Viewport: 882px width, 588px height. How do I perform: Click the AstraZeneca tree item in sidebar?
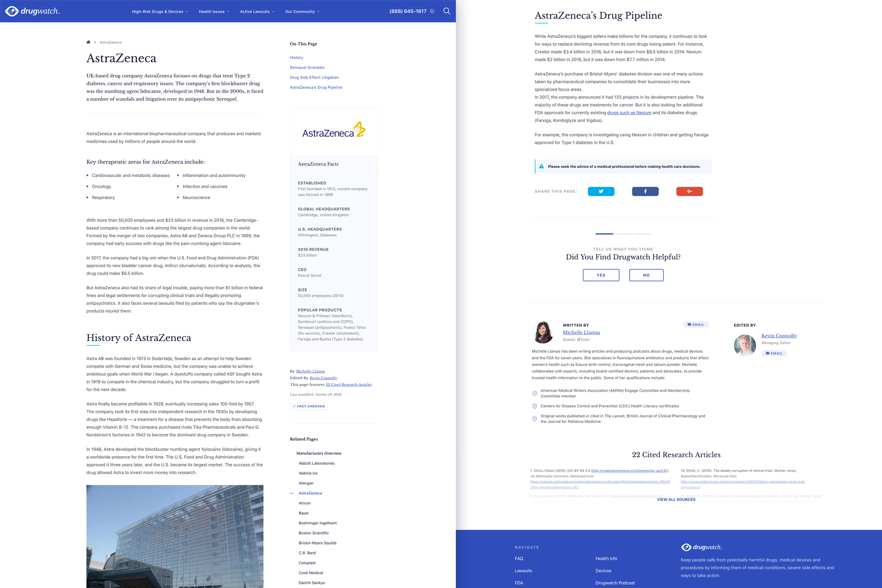(x=309, y=493)
